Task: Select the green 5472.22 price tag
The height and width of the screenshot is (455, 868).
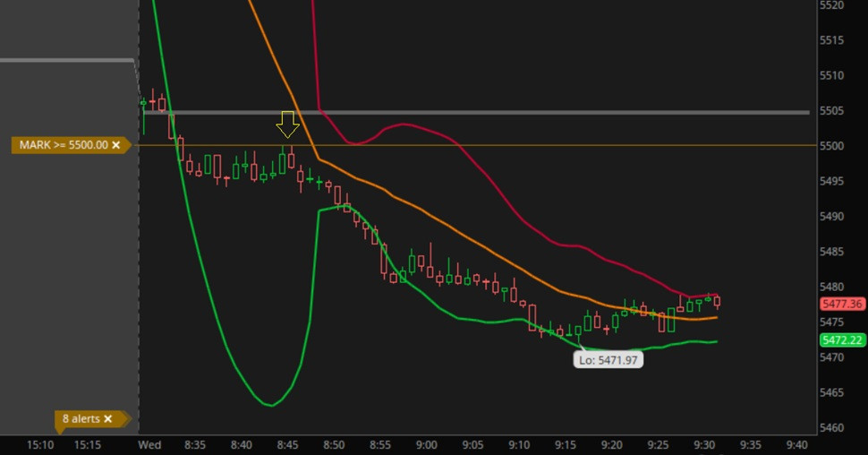Action: [842, 340]
